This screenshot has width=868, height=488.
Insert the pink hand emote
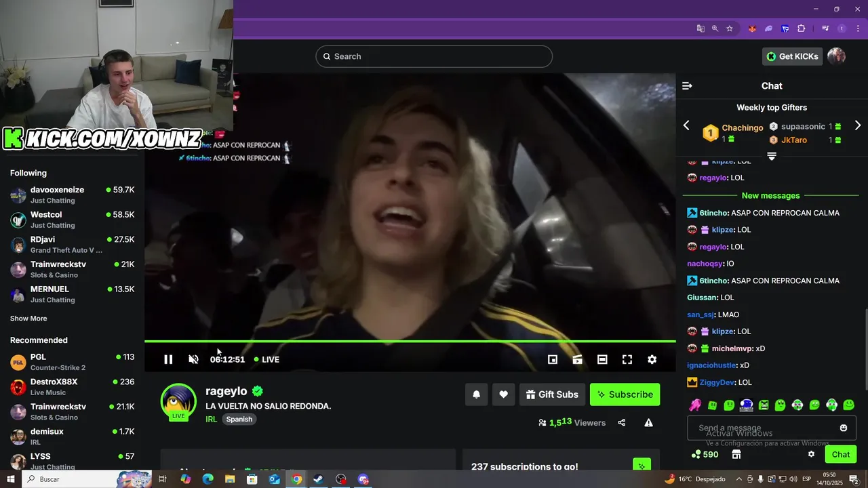pos(695,405)
